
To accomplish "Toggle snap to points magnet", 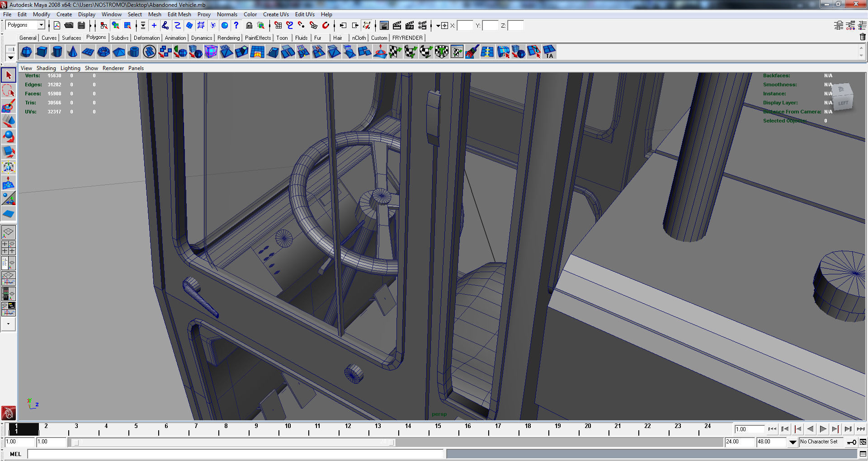I will tap(302, 25).
